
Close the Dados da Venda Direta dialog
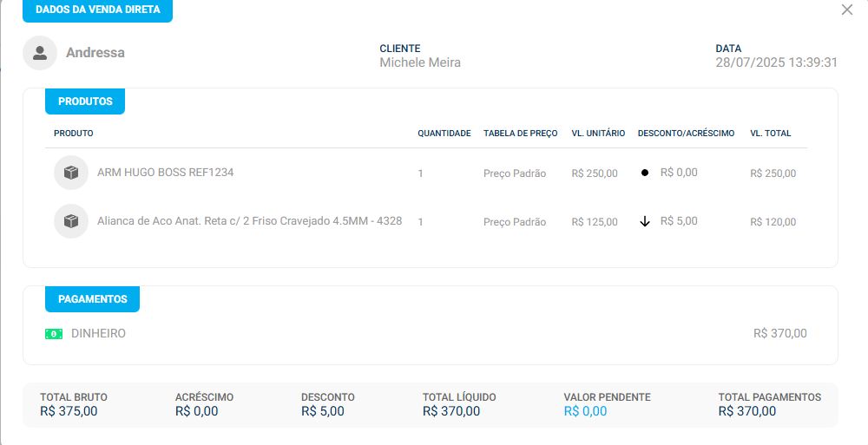[847, 10]
